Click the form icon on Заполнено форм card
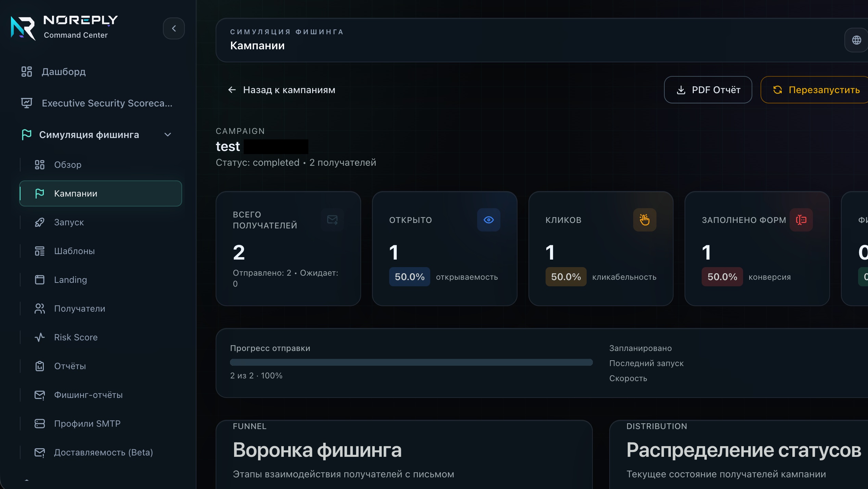This screenshot has width=868, height=489. click(801, 220)
